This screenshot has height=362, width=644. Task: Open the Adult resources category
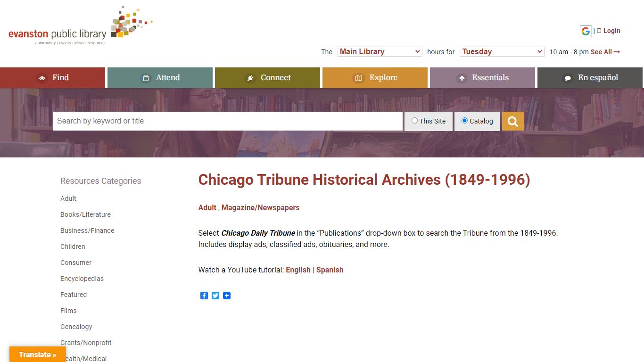[68, 198]
